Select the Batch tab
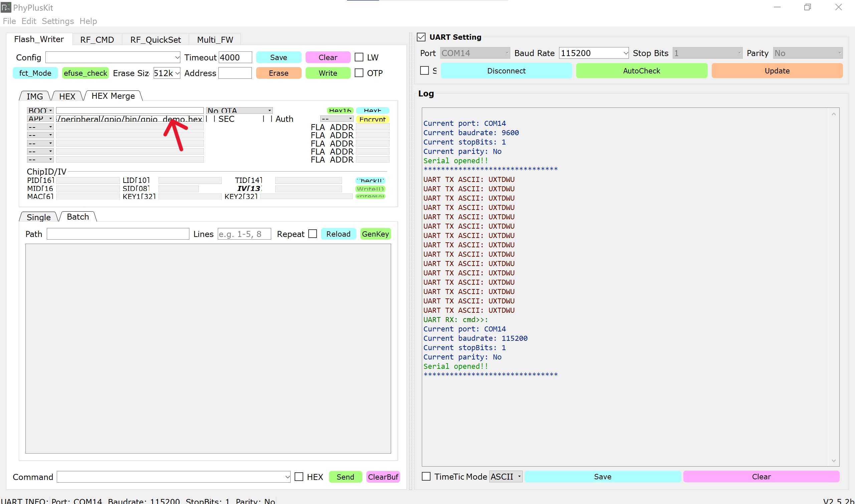The image size is (855, 504). click(x=78, y=217)
